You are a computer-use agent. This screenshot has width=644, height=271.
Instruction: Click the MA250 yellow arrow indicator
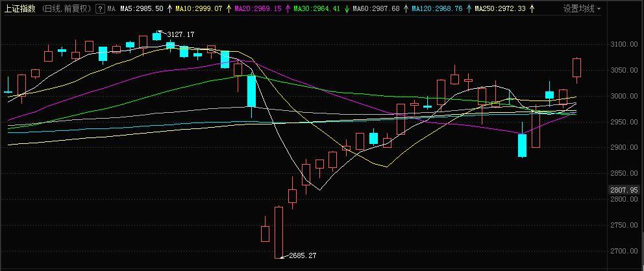coord(532,8)
